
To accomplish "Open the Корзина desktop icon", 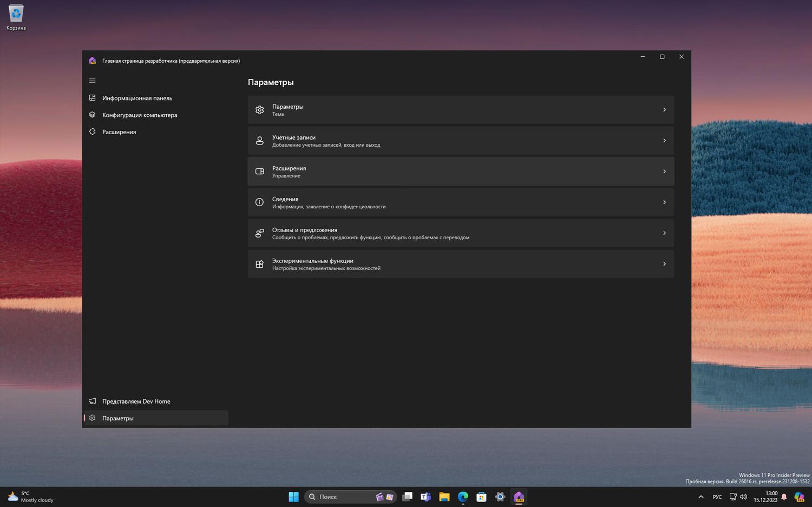I will (x=16, y=17).
